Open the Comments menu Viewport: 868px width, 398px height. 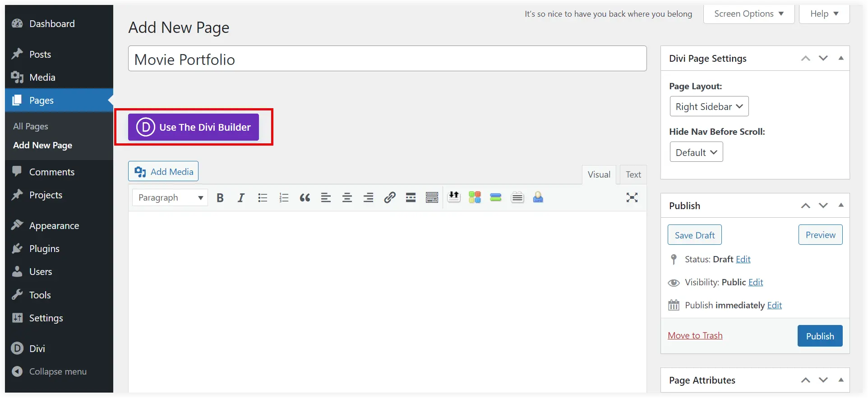tap(59, 172)
